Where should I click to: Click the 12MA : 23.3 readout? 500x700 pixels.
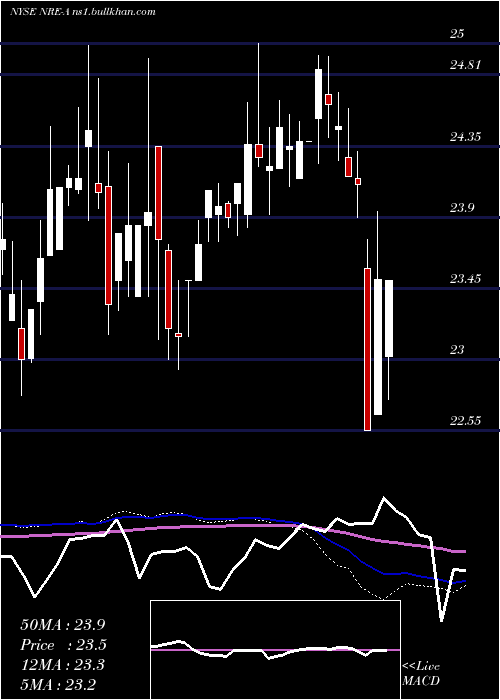tap(62, 665)
